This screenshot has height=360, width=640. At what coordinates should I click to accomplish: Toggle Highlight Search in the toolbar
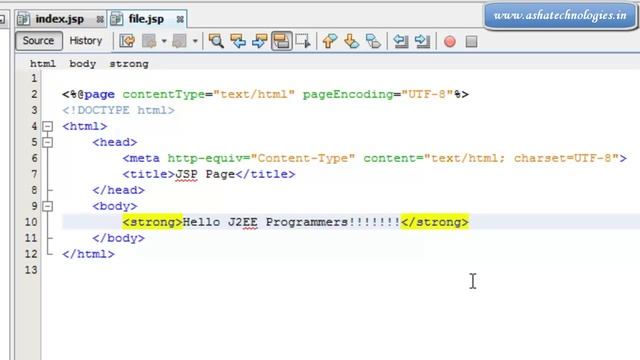click(282, 41)
